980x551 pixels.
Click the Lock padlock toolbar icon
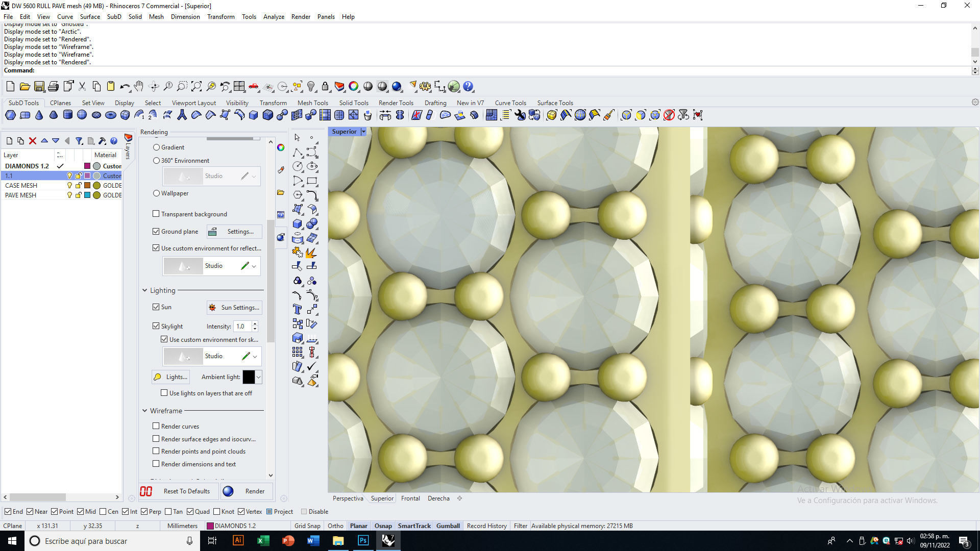(x=325, y=86)
